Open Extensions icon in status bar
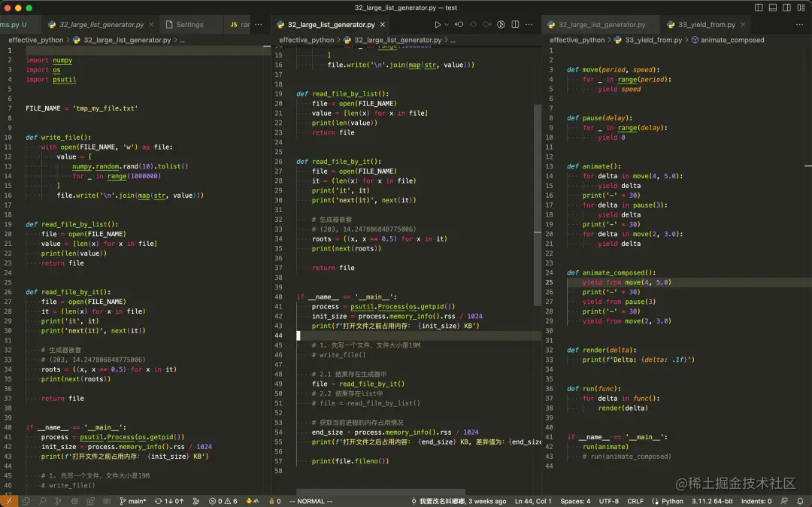Screen dimensions: 812x507 (91, 501)
